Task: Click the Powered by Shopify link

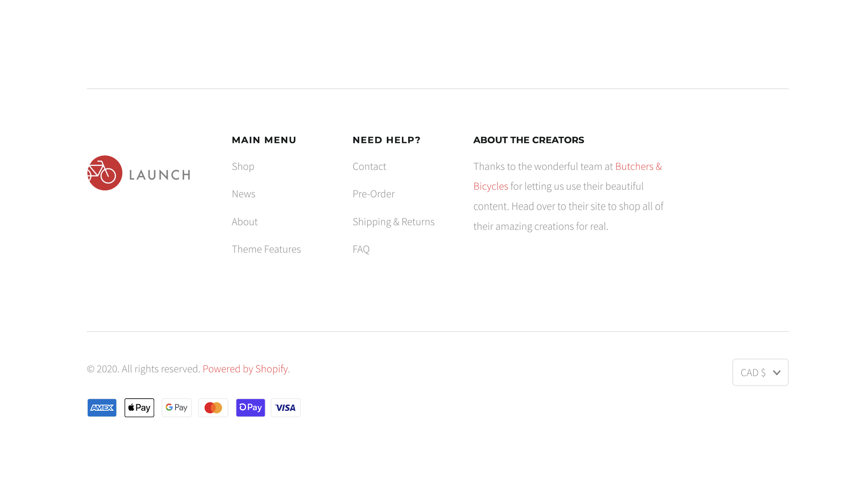Action: [x=245, y=369]
